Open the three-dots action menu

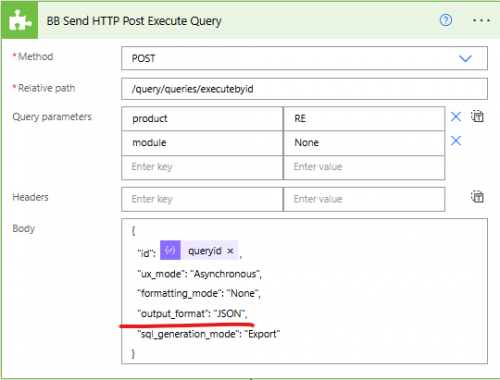[481, 20]
